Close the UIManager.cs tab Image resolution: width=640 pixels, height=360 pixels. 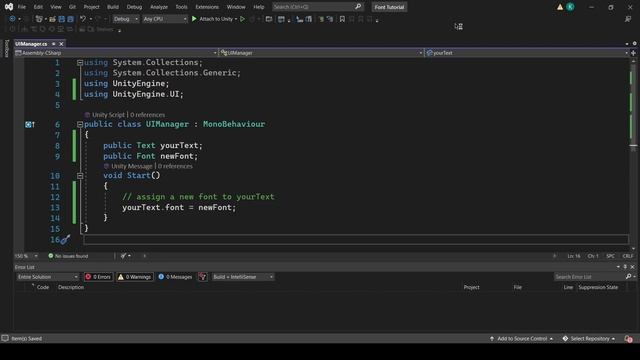tap(61, 44)
